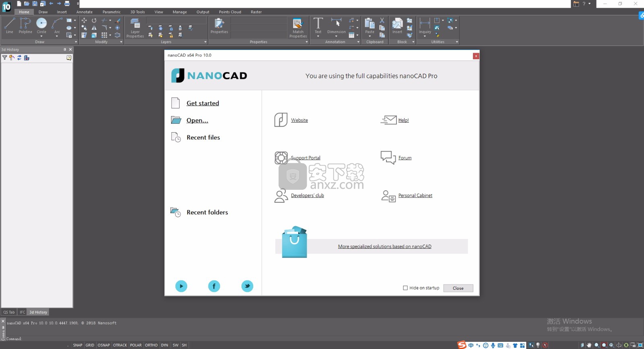The width and height of the screenshot is (644, 349).
Task: Toggle SNAP mode in status bar
Action: pos(78,345)
